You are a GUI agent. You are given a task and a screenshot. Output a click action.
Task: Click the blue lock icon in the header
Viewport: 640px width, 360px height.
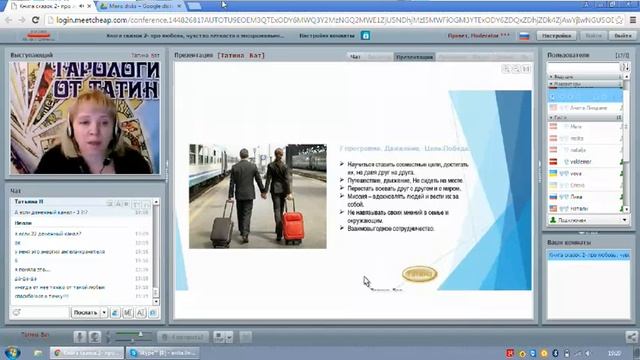click(x=366, y=36)
